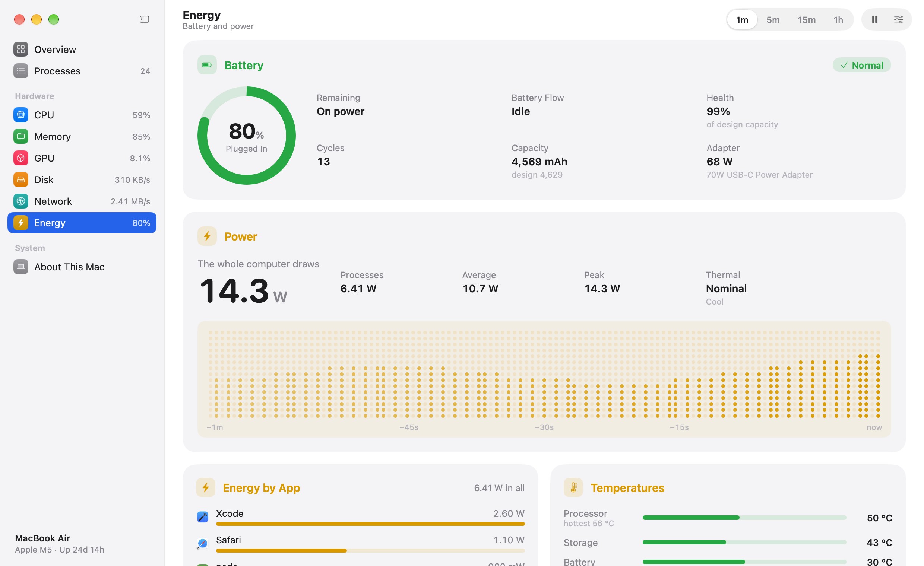924x566 pixels.
Task: Switch time range to 1h
Action: click(x=838, y=19)
